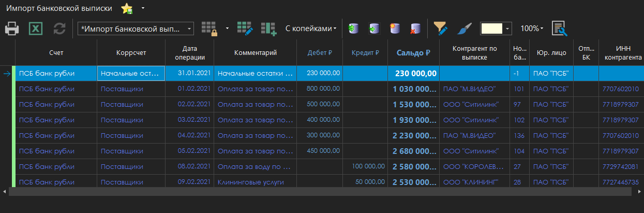Click the filter funnel edit icon
This screenshot has width=644, height=213.
click(x=441, y=29)
